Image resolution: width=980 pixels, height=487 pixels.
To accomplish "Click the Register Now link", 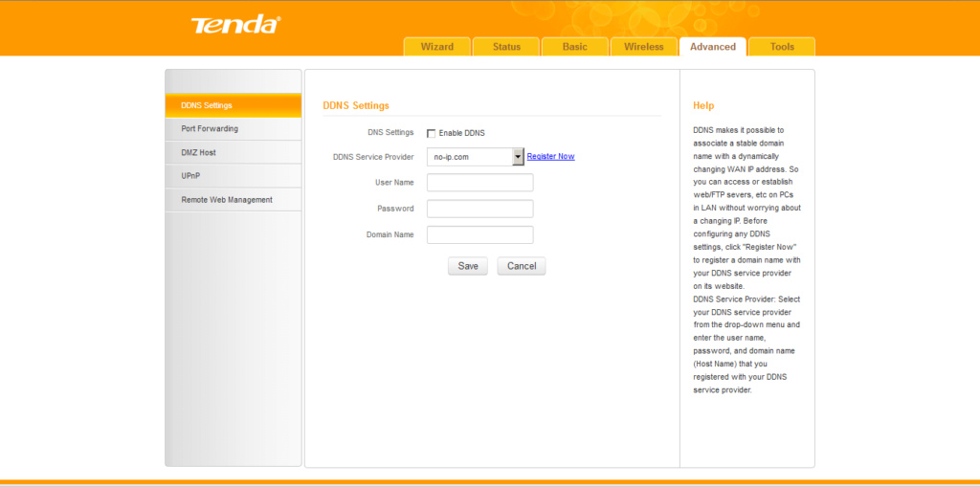I will pos(550,156).
